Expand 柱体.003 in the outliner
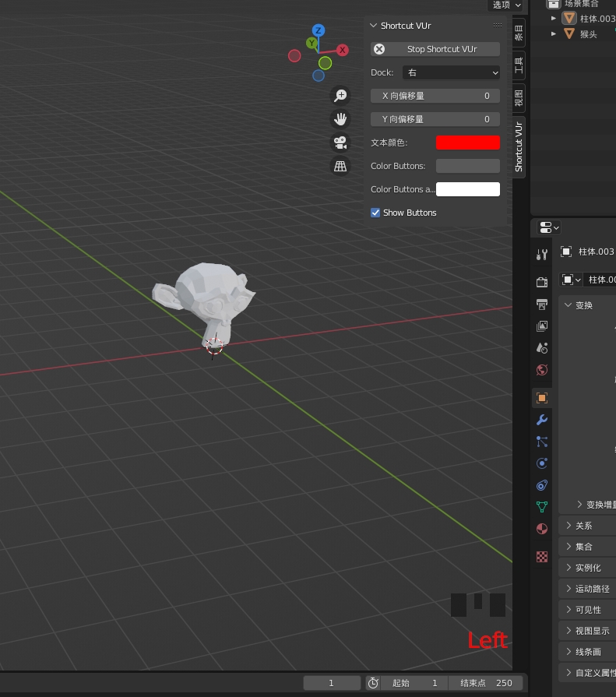The image size is (616, 697). coord(554,18)
